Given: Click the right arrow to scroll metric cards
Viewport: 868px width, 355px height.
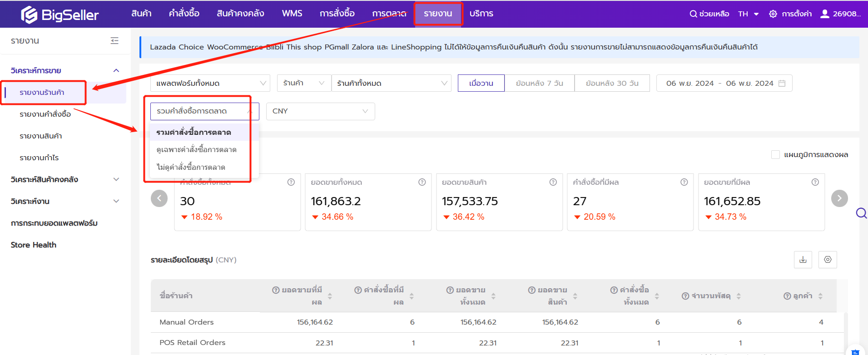Looking at the screenshot, I should [x=839, y=198].
